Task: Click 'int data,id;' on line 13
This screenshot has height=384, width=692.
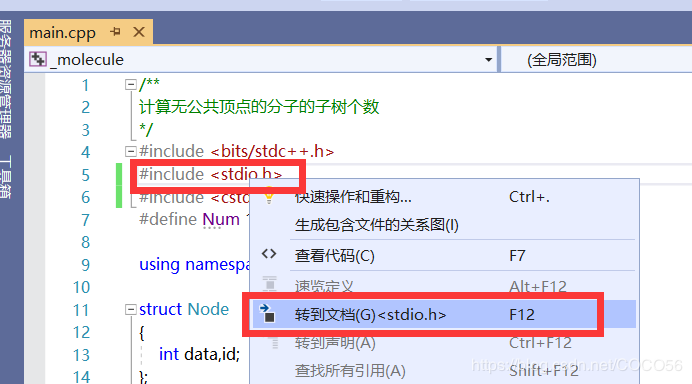Action: pos(199,354)
